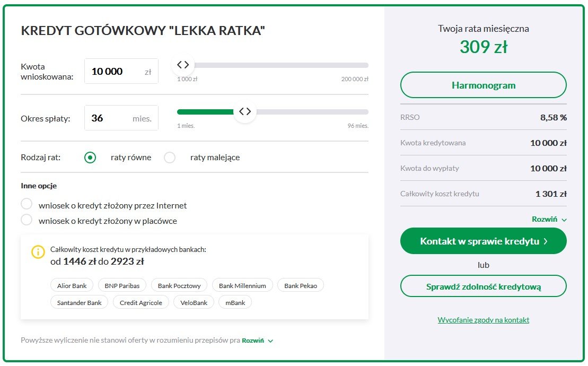
Task: Click the mBank chip
Action: pyautogui.click(x=235, y=303)
